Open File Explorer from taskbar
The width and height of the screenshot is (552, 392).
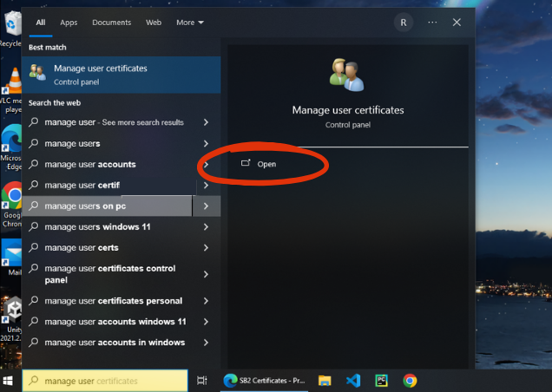[x=325, y=381]
